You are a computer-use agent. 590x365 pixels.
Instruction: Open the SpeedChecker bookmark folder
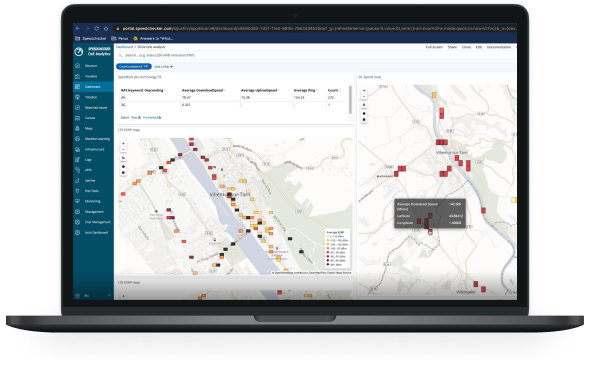91,38
